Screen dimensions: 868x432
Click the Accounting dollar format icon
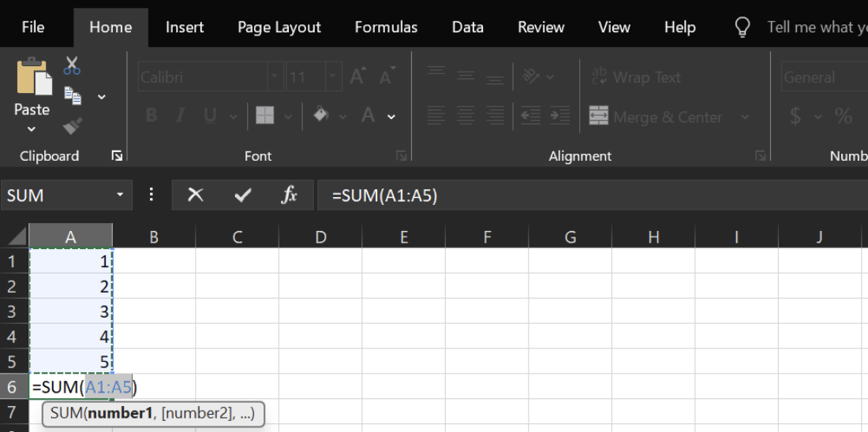(795, 116)
